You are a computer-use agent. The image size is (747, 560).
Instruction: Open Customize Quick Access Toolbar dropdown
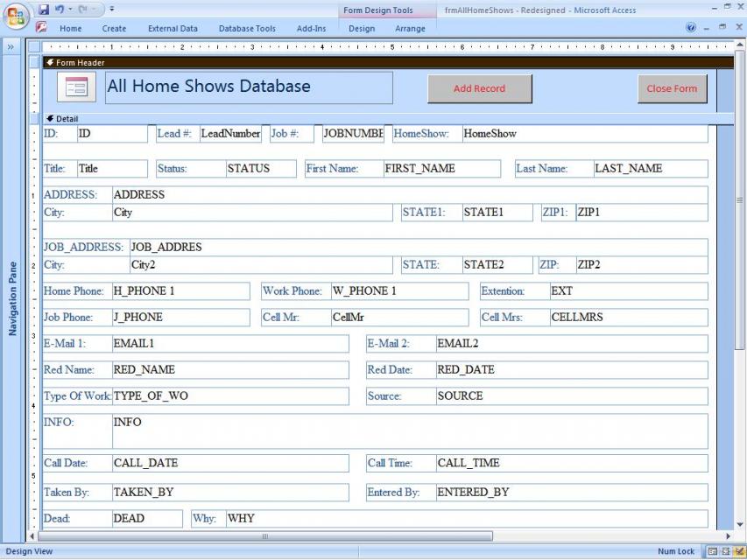(x=112, y=10)
